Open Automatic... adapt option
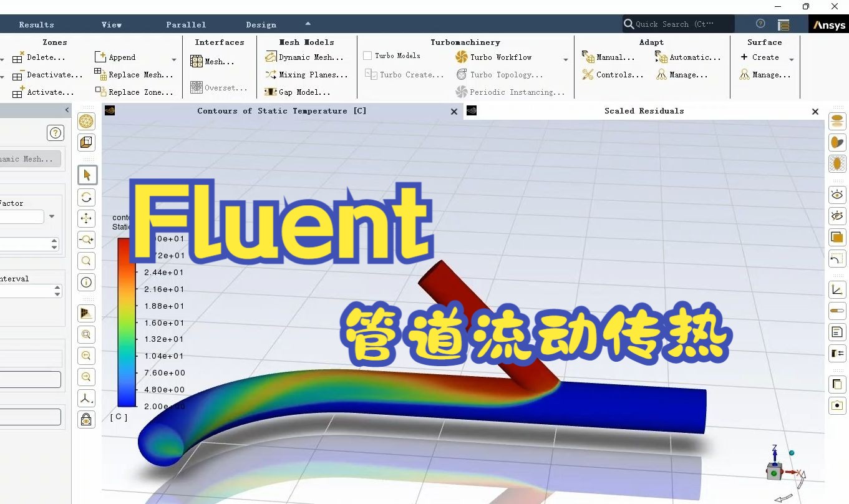Viewport: 849px width, 504px height. click(x=688, y=57)
